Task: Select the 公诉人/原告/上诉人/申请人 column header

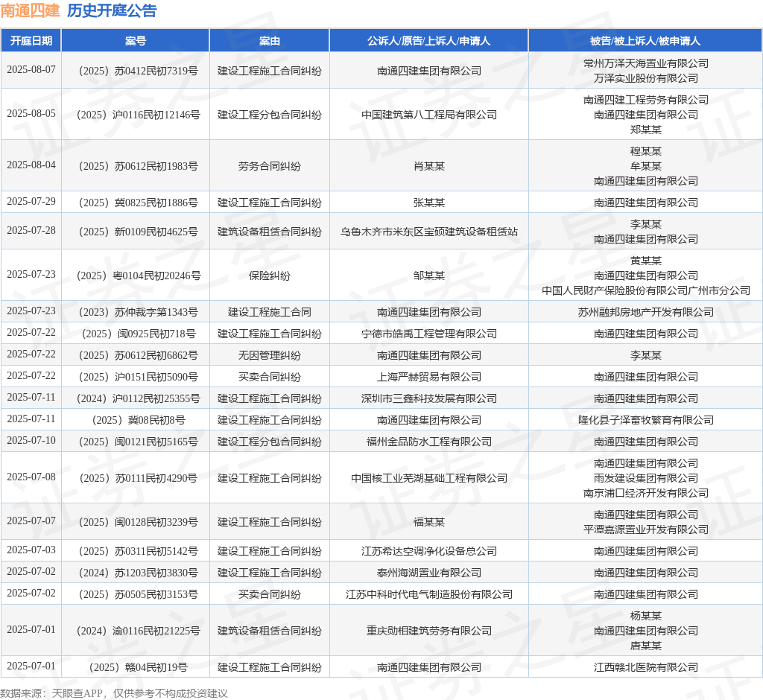Action: [x=428, y=41]
